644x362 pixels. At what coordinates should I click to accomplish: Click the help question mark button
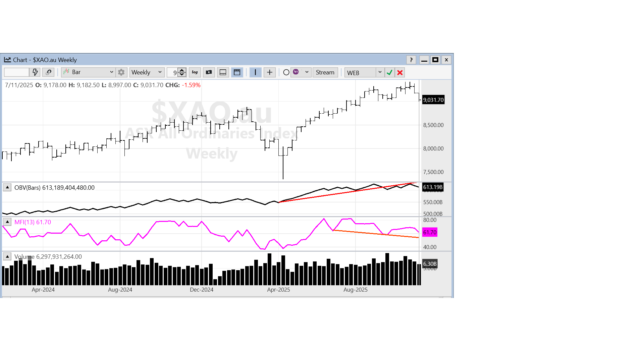tap(411, 60)
